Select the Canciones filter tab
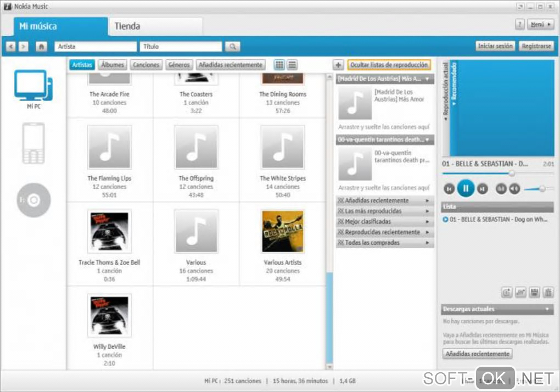 coord(145,65)
